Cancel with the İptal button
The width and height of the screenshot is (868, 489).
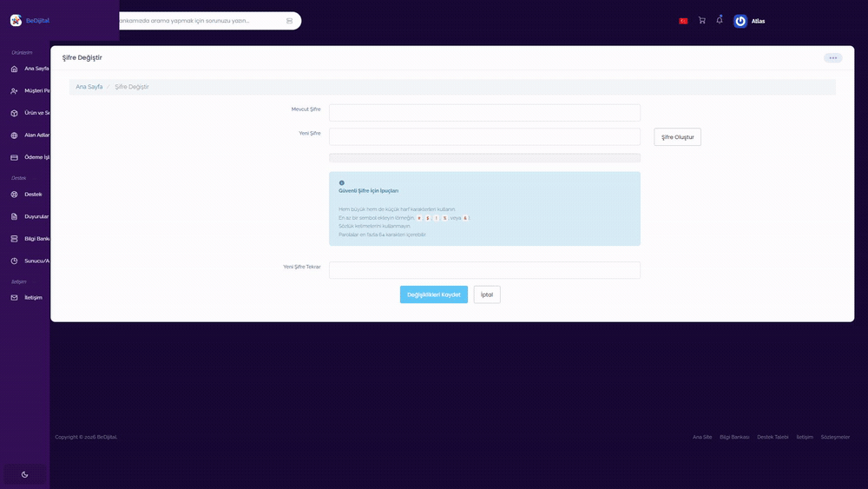coord(487,294)
